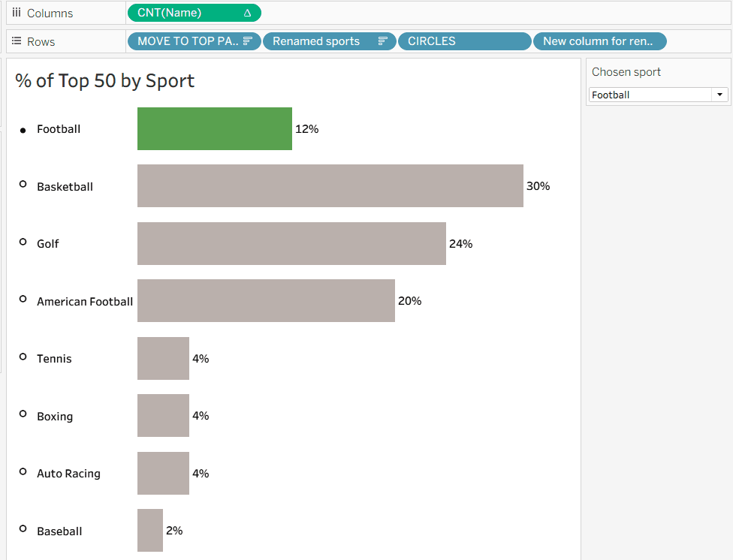The image size is (733, 560).
Task: Click the green Football bar
Action: (x=214, y=128)
